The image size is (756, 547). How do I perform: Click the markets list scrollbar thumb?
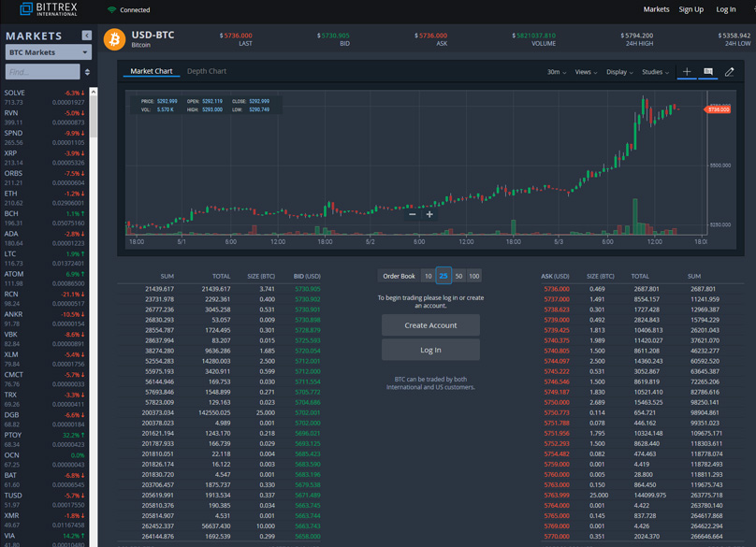click(94, 116)
